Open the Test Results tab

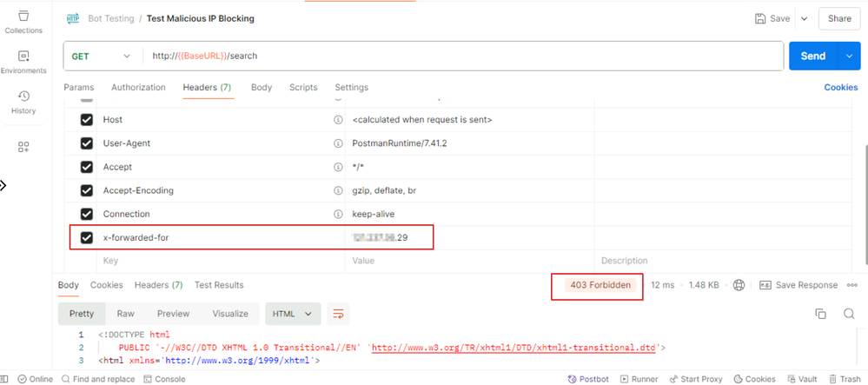tap(219, 285)
